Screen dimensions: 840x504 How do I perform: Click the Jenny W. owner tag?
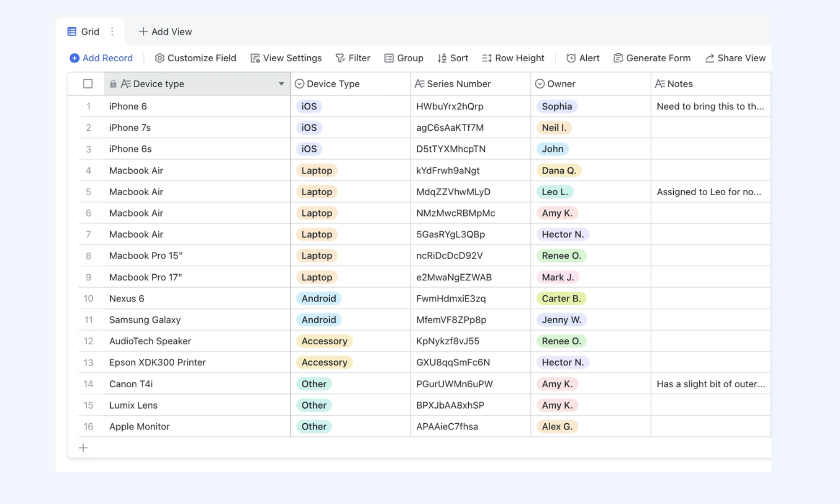click(562, 320)
